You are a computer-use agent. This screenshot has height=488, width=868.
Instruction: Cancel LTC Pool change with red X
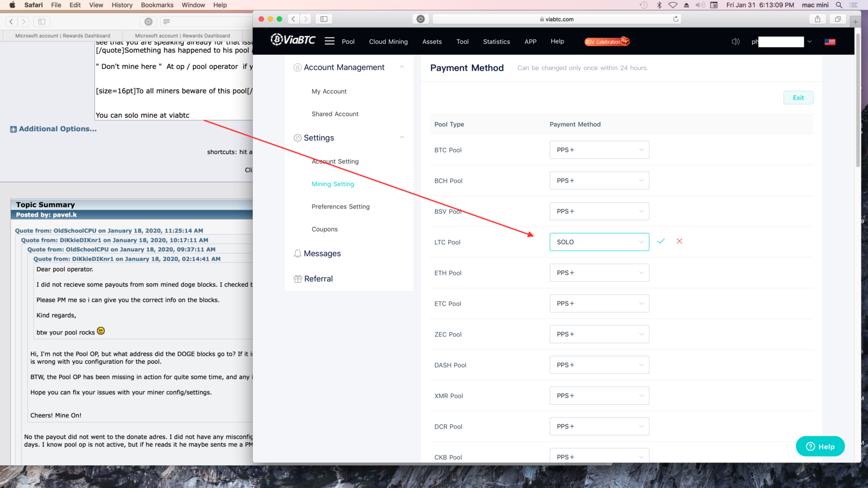[x=679, y=241]
